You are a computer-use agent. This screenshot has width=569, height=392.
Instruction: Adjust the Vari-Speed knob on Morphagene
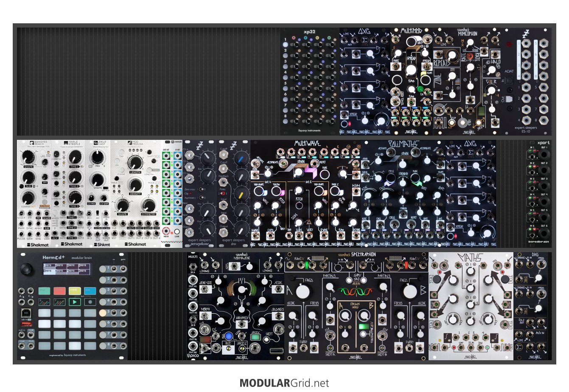pyautogui.click(x=242, y=289)
